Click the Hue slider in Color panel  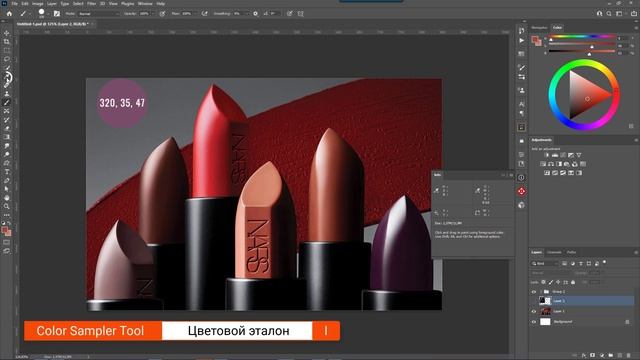point(582,36)
